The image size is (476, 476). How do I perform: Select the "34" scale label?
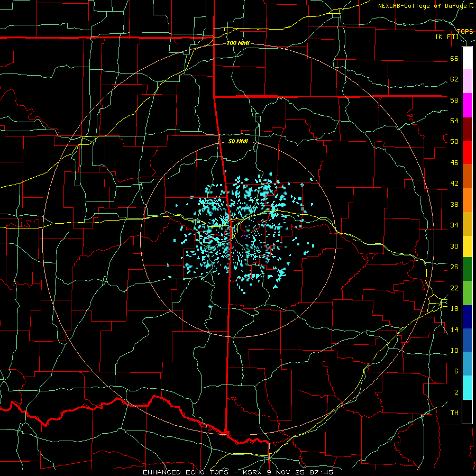(x=454, y=225)
